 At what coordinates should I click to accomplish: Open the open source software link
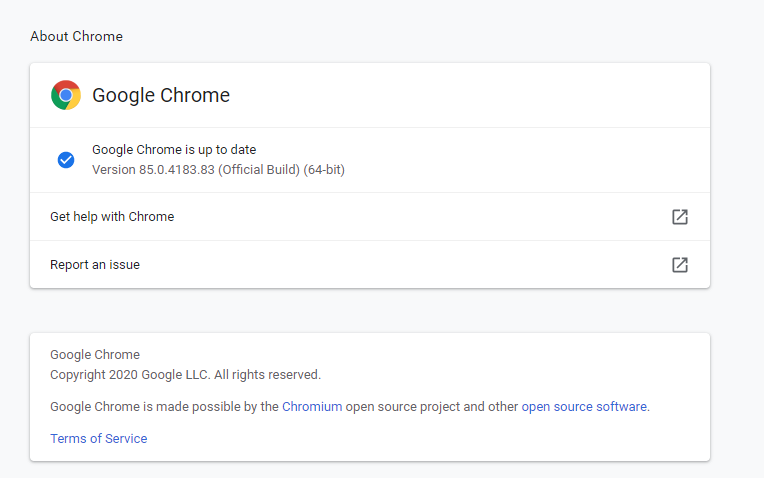click(584, 406)
